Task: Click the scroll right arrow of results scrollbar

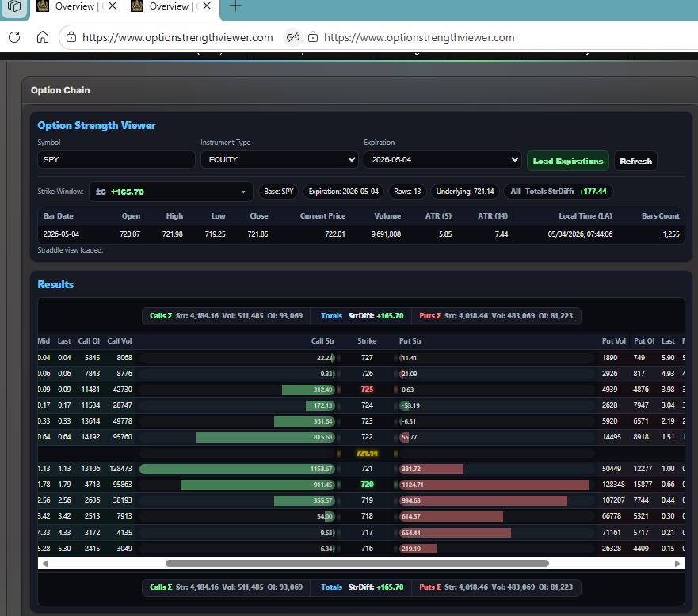Action: click(x=677, y=564)
